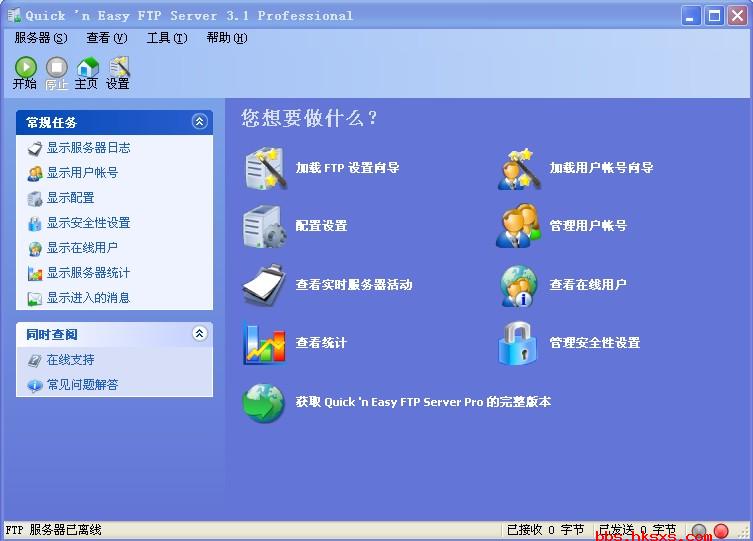The height and width of the screenshot is (541, 753).
Task: Open 查看统计 main text
Action: pos(321,343)
